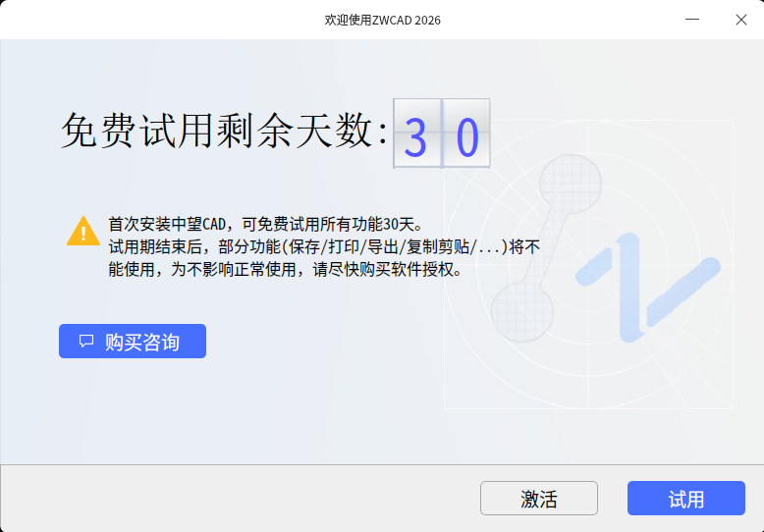This screenshot has width=764, height=532.
Task: Click the 免费试用剩余天数 heading text
Action: point(225,132)
